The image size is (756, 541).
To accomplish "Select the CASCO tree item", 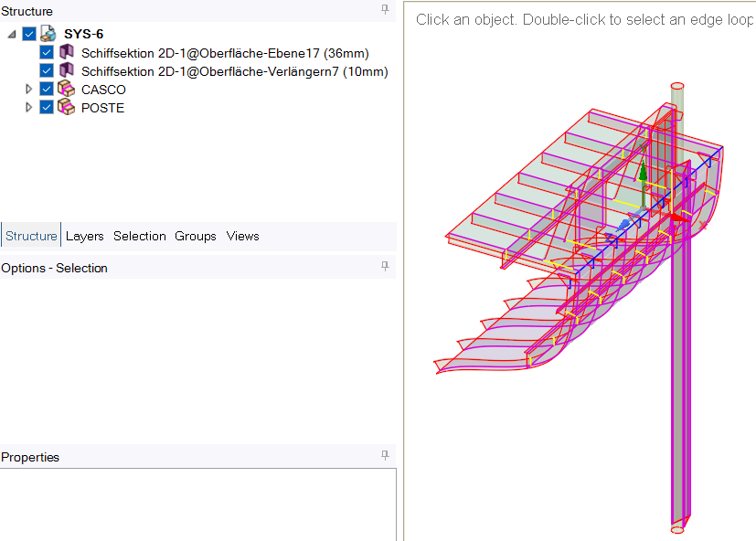I will [103, 90].
